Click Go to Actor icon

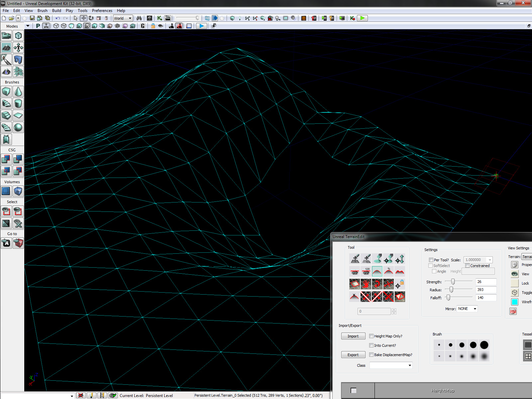click(x=6, y=243)
